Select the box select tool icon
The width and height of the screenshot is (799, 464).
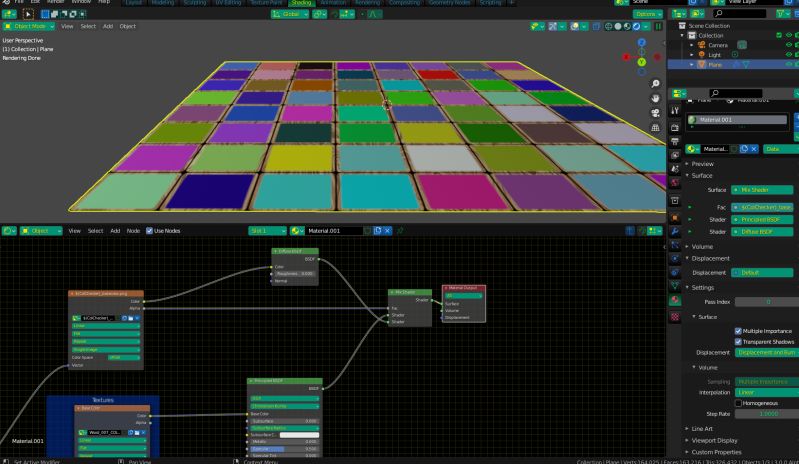pyautogui.click(x=28, y=14)
